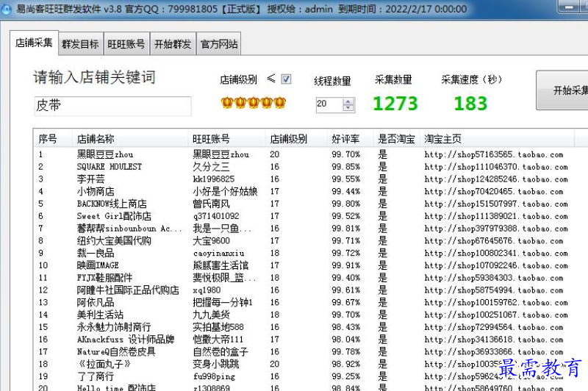Click the shop100802341.taobao.com URL
Screen dimensions: 588x391
pyautogui.click(x=495, y=253)
